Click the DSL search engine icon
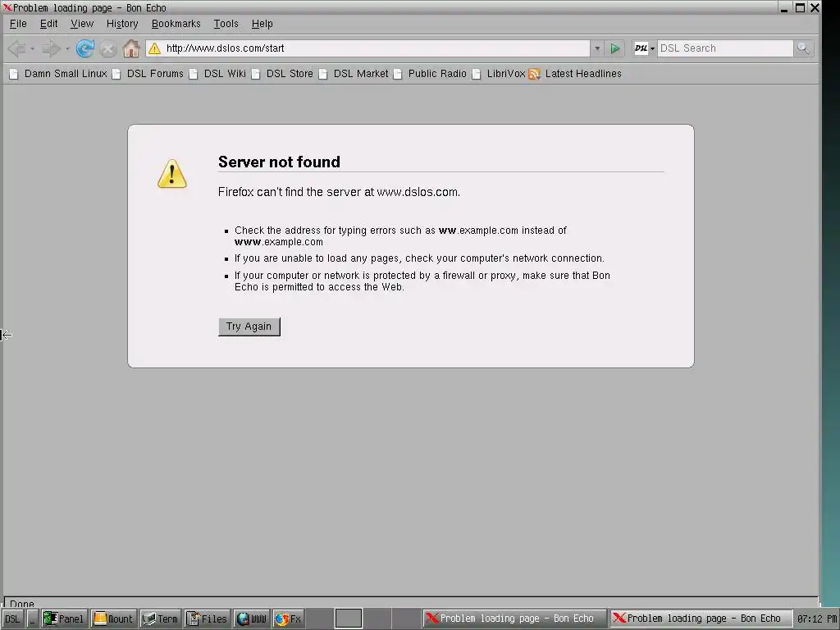This screenshot has width=840, height=630. 641,48
